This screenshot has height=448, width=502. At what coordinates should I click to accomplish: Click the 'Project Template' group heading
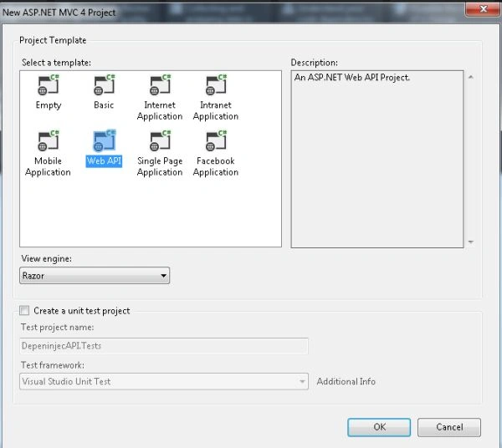pos(53,40)
